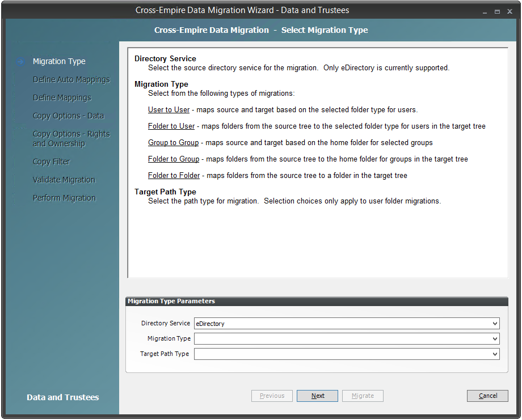Click the Directory Service heading text
This screenshot has height=420, width=522.
click(165, 58)
